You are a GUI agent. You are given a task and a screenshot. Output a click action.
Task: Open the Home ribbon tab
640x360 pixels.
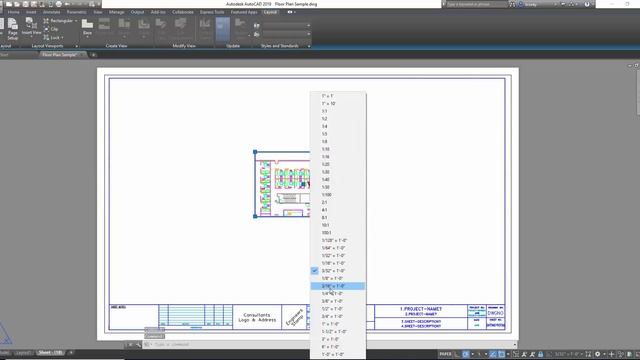click(x=13, y=12)
